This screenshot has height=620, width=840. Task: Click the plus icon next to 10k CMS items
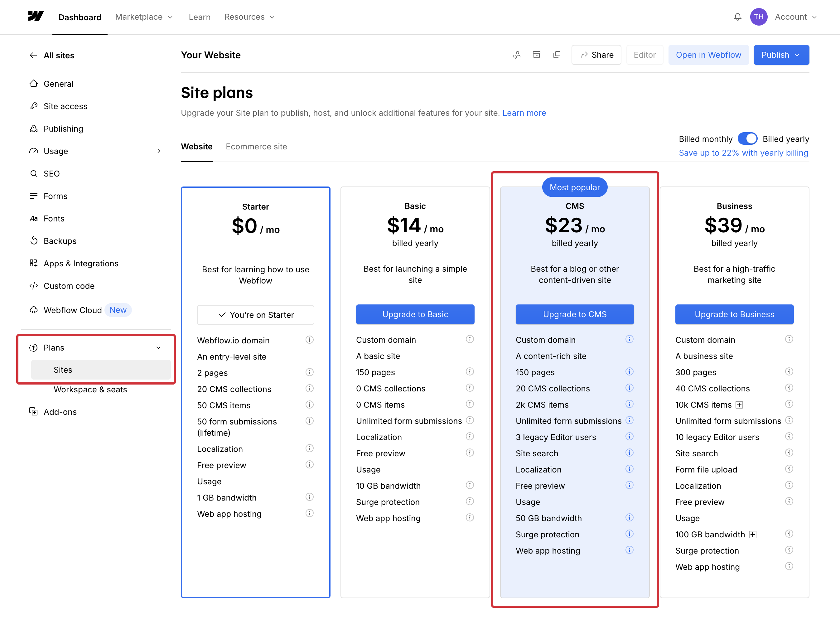coord(739,404)
